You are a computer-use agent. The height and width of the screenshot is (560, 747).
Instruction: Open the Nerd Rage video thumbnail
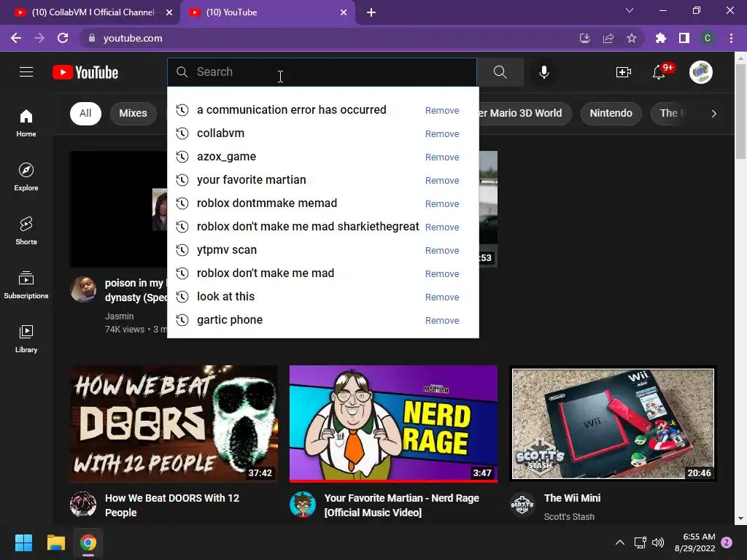[393, 424]
